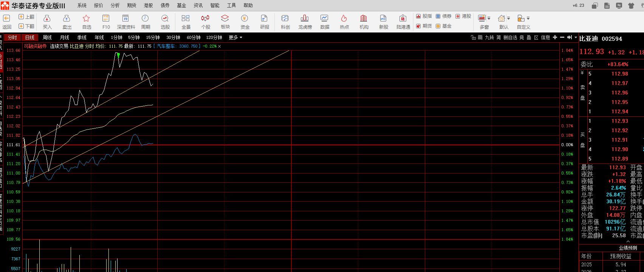Expand the quote panel chevron above 业绩预测

click(628, 241)
